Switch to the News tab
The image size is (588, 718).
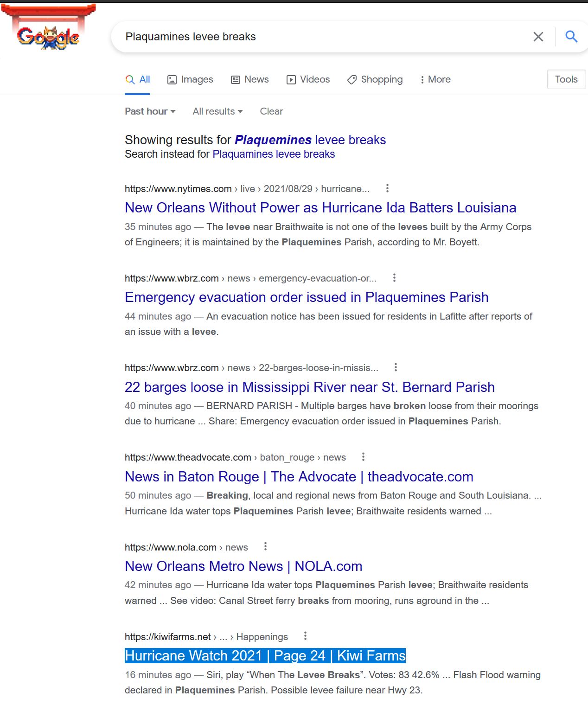coord(250,79)
